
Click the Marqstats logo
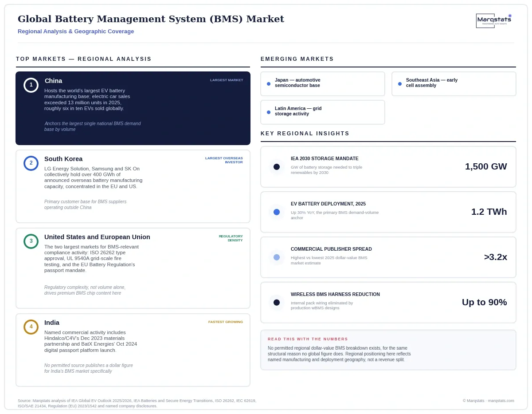click(x=494, y=20)
